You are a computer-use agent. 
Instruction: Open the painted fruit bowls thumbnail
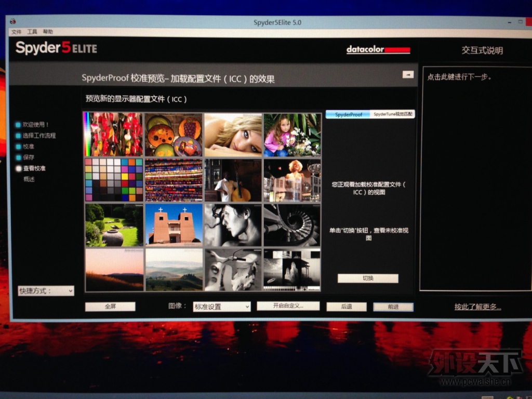pyautogui.click(x=174, y=135)
